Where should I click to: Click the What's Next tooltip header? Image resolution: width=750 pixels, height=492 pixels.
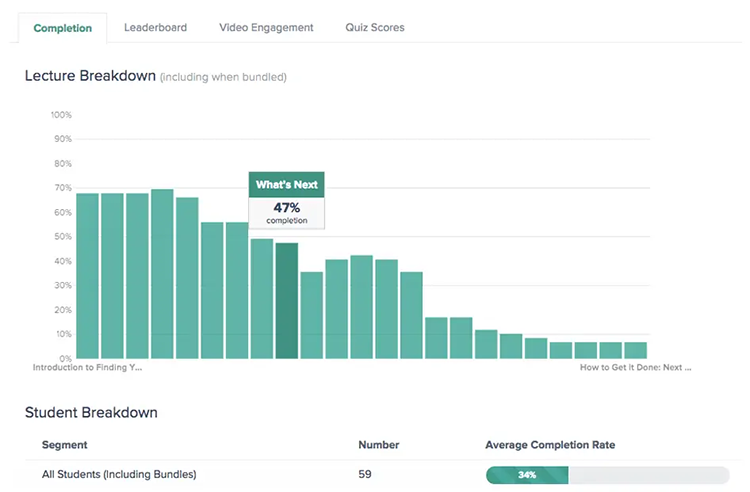click(287, 185)
